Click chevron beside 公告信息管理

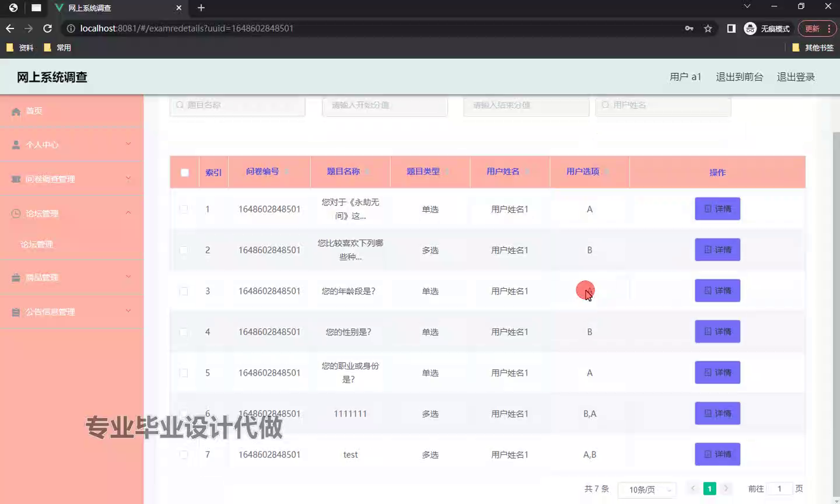pyautogui.click(x=128, y=311)
